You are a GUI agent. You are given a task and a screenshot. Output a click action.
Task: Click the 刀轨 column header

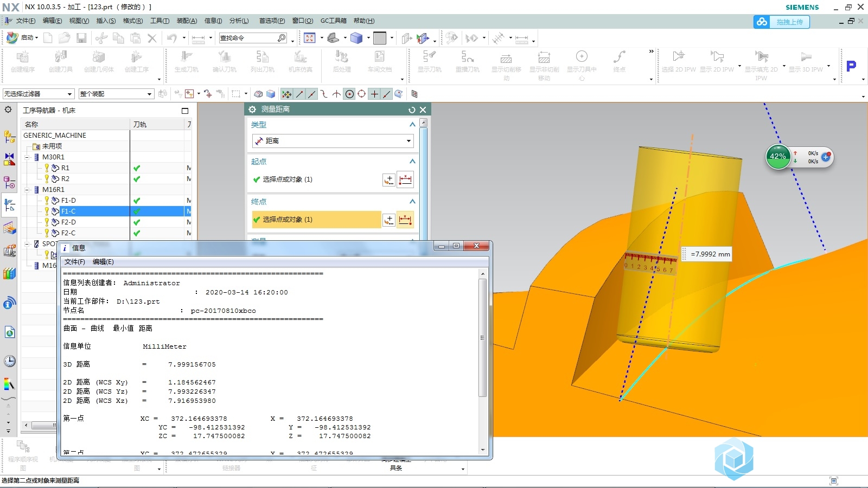click(158, 124)
